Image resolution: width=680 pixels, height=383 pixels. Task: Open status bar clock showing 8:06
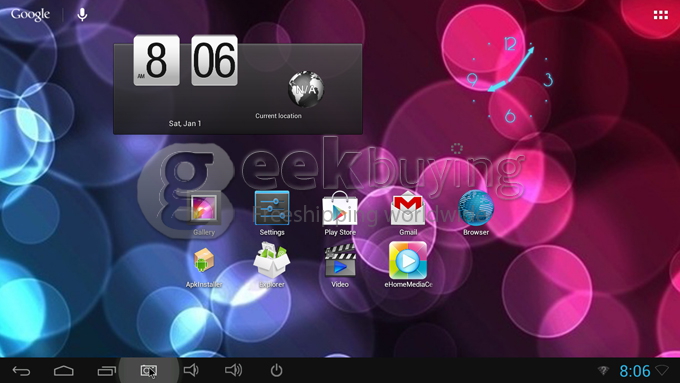[634, 371]
